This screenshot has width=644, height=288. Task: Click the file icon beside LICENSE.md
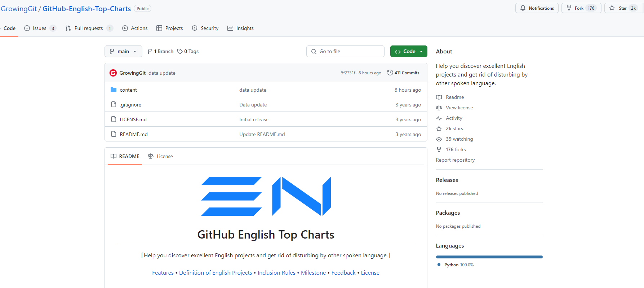point(114,119)
